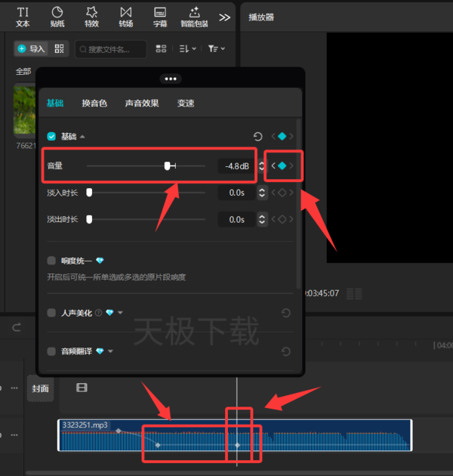453x476 pixels.
Task: Click the 导入 import button
Action: pos(31,48)
